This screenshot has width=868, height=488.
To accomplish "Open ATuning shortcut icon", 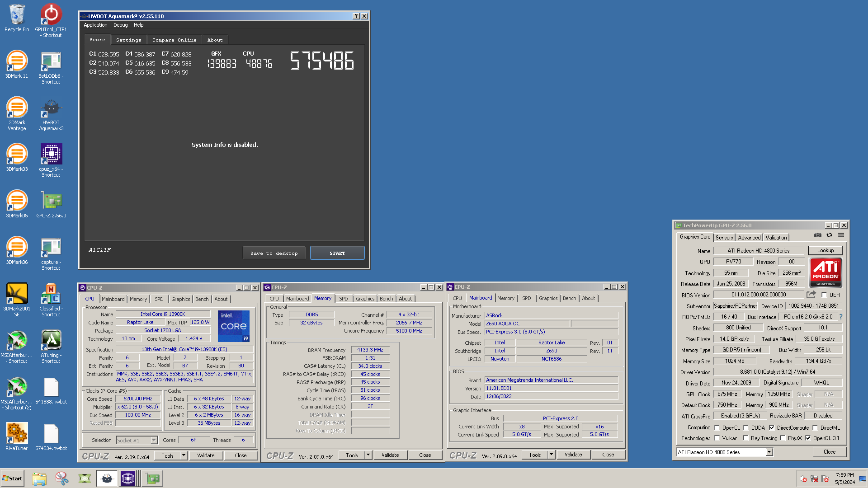I will point(51,347).
